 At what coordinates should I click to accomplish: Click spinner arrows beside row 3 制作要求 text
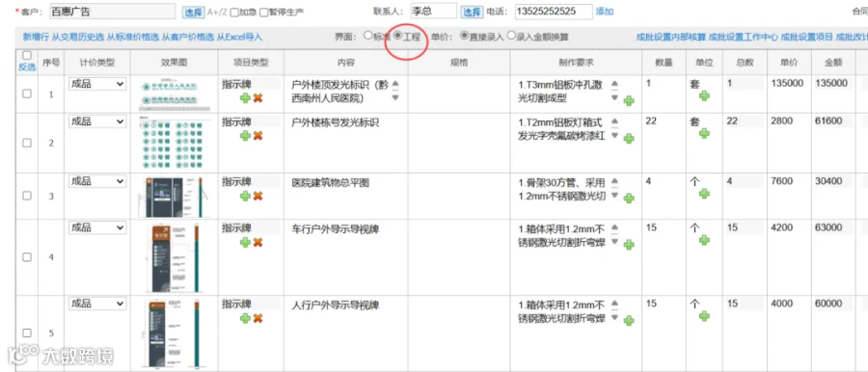(614, 189)
